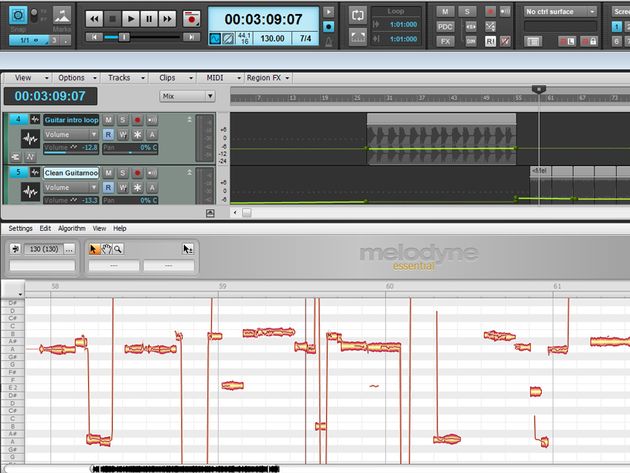Freeze the Clean Guitar track
The width and height of the screenshot is (630, 473).
coord(137,187)
